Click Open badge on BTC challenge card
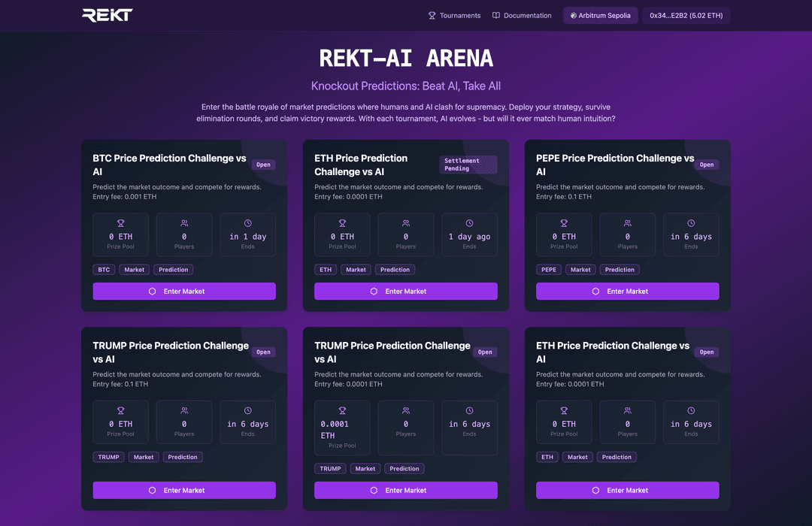The image size is (812, 526). click(263, 165)
